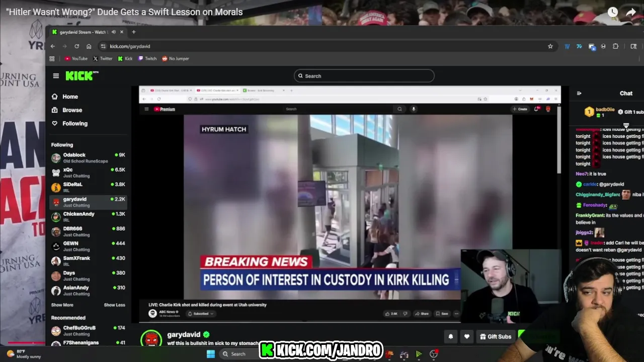Click the Kick search field
Viewport: 644px width, 362px height.
(364, 76)
